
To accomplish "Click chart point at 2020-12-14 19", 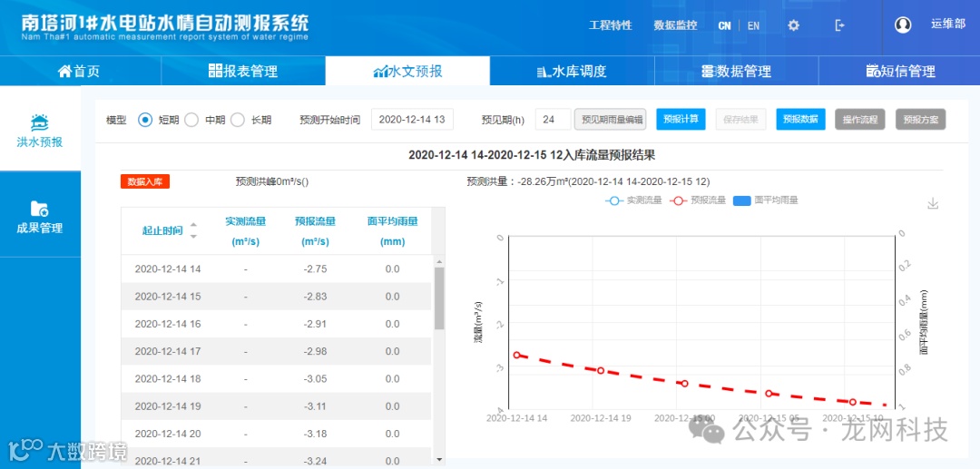I will coord(601,370).
